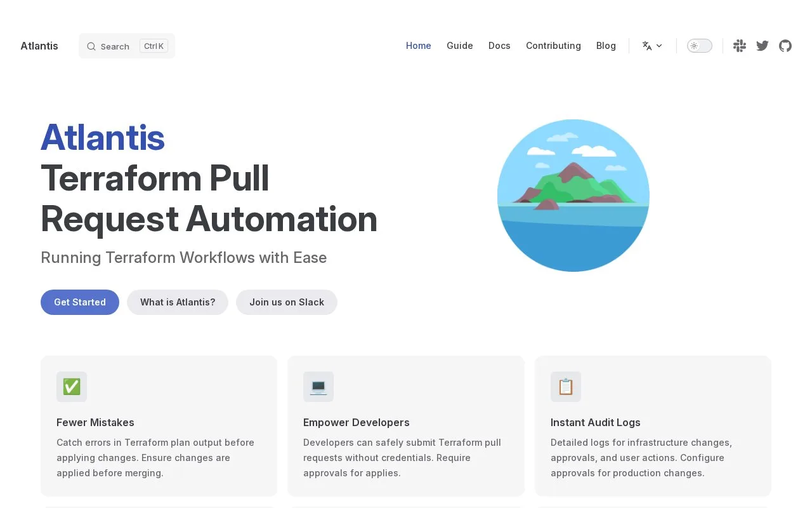Open the Blog nav item
The width and height of the screenshot is (812, 508).
point(606,46)
